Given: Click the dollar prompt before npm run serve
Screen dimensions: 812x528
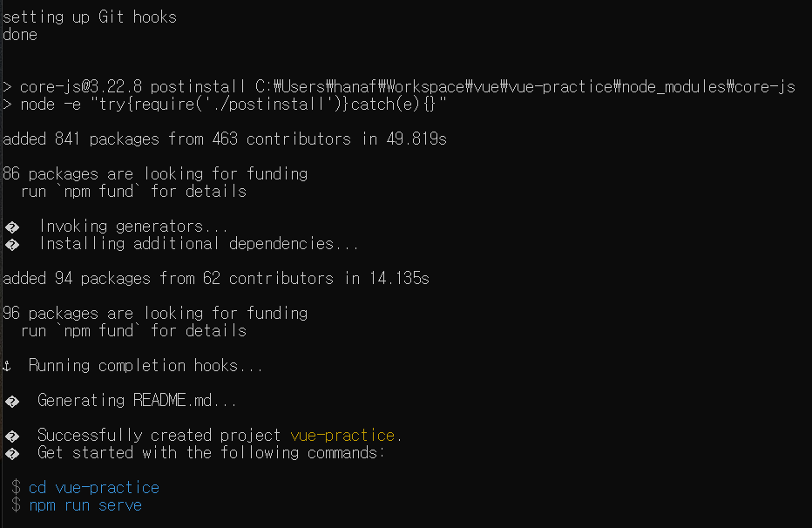Looking at the screenshot, I should 16,504.
